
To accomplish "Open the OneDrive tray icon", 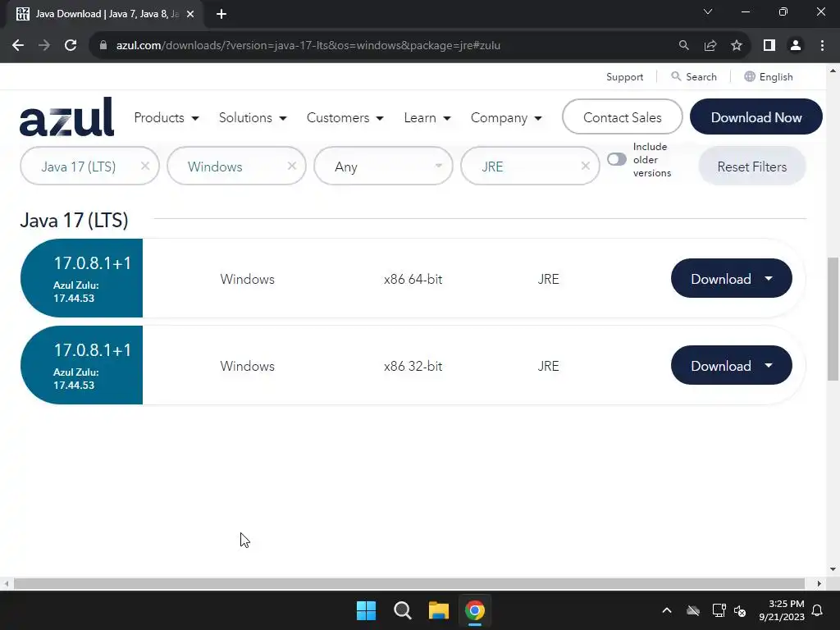I will click(x=693, y=610).
